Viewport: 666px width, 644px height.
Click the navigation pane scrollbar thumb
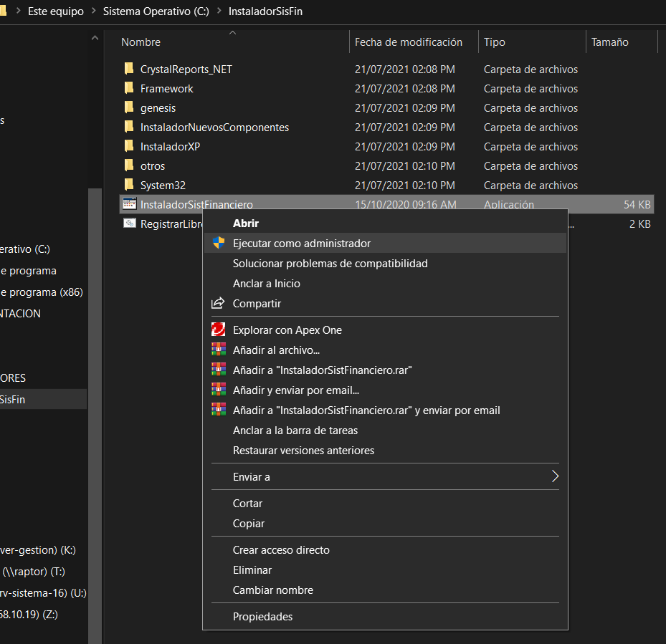(95, 415)
